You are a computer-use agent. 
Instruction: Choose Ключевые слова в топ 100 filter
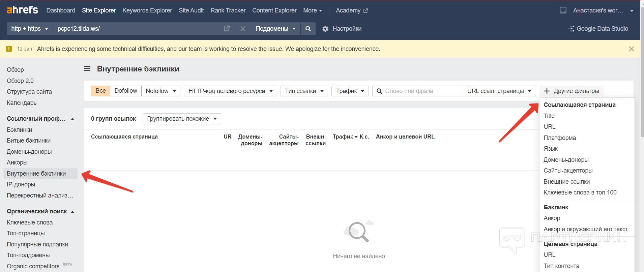[580, 192]
